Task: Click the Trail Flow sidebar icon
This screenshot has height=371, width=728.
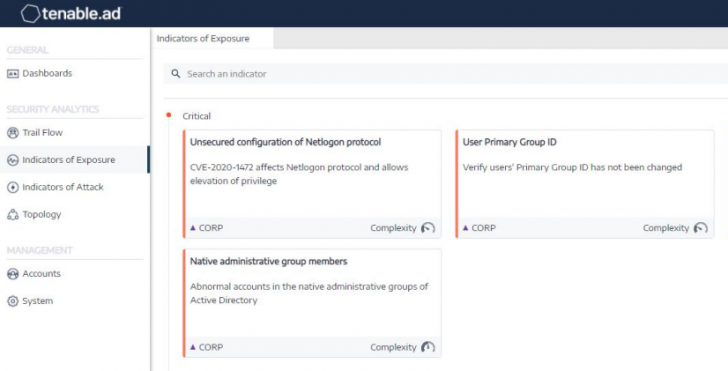Action: (x=13, y=133)
